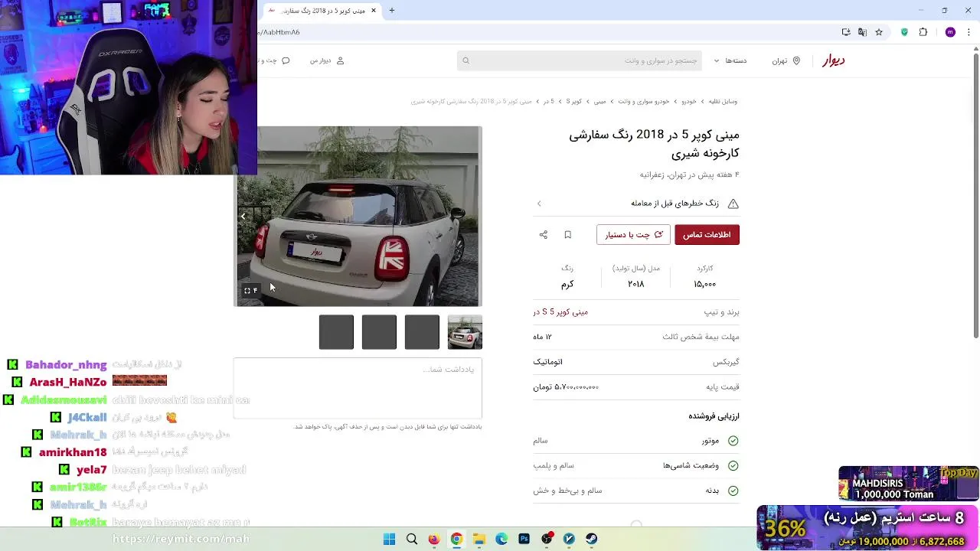Screen dimensions: 980x551
Task: Share this listing via share icon
Action: tap(544, 235)
